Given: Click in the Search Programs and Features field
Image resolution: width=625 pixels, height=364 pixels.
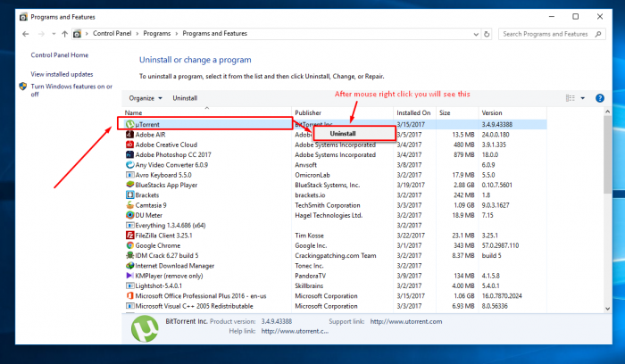Looking at the screenshot, I should (546, 34).
